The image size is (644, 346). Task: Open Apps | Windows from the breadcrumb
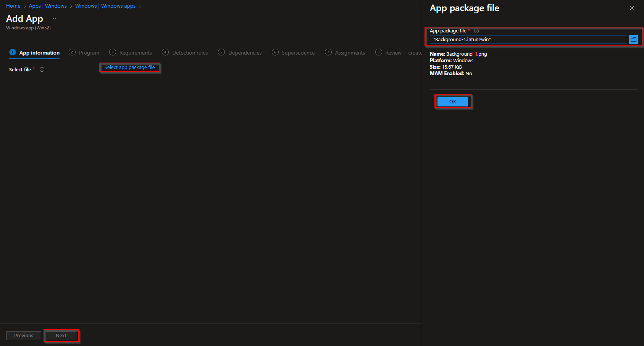coord(47,6)
